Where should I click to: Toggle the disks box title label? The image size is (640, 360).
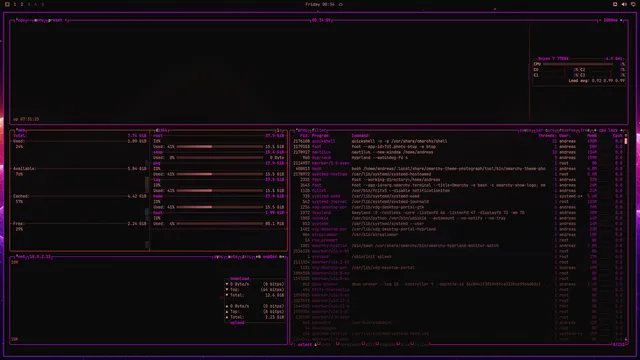pos(162,131)
